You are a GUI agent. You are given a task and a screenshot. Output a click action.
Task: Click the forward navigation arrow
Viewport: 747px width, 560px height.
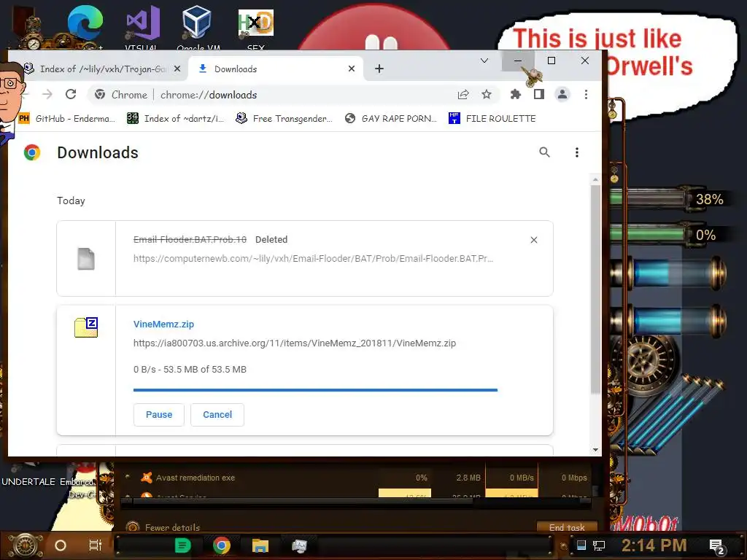pyautogui.click(x=47, y=94)
